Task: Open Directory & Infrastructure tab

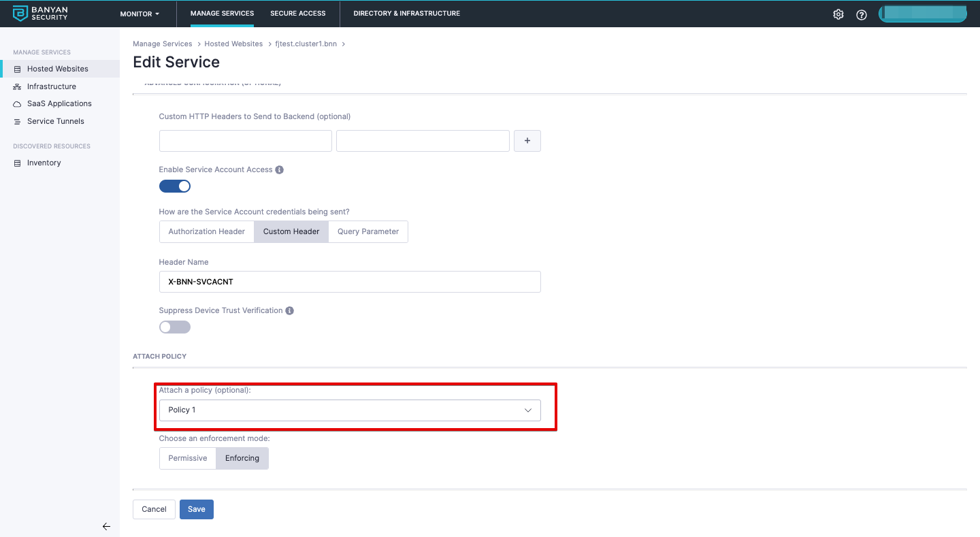Action: [406, 14]
